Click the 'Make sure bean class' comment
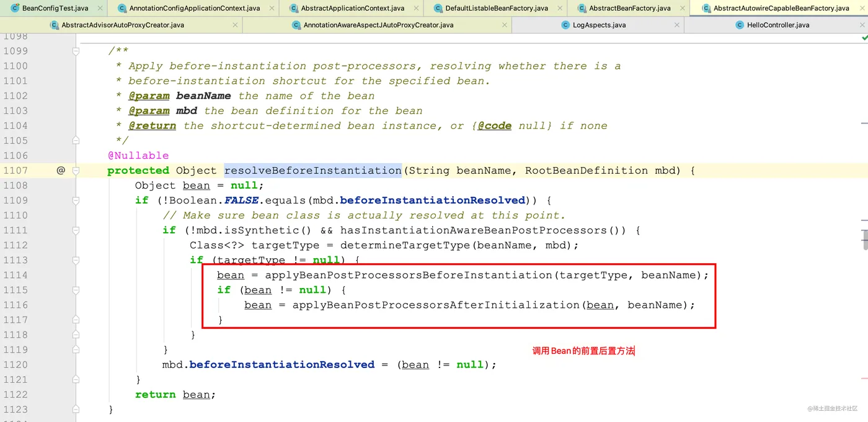This screenshot has height=422, width=868. point(364,215)
